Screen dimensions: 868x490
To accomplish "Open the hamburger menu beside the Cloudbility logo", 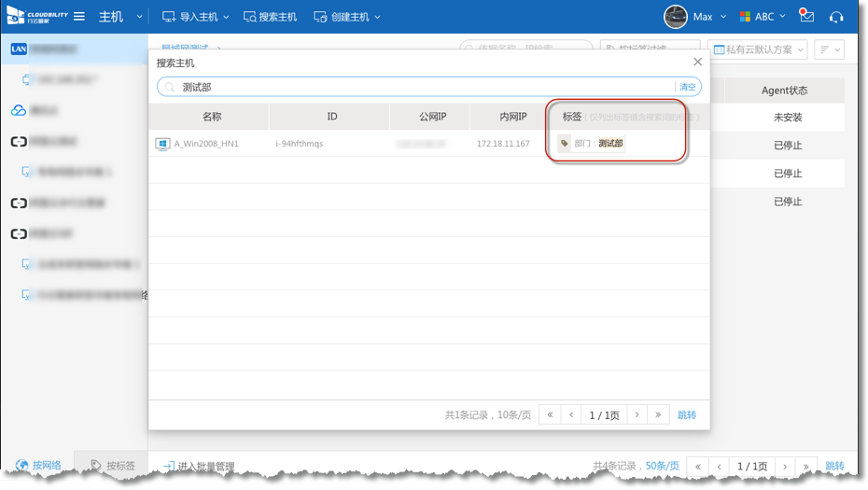I will tap(79, 17).
